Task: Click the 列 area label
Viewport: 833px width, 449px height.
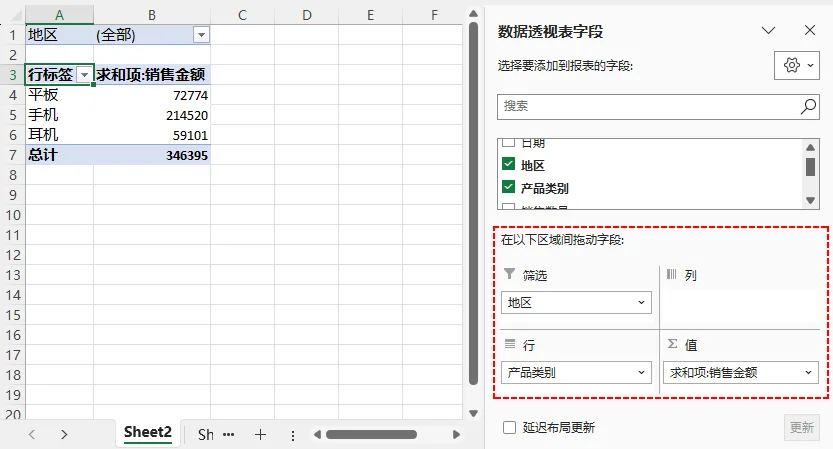Action: coord(690,275)
